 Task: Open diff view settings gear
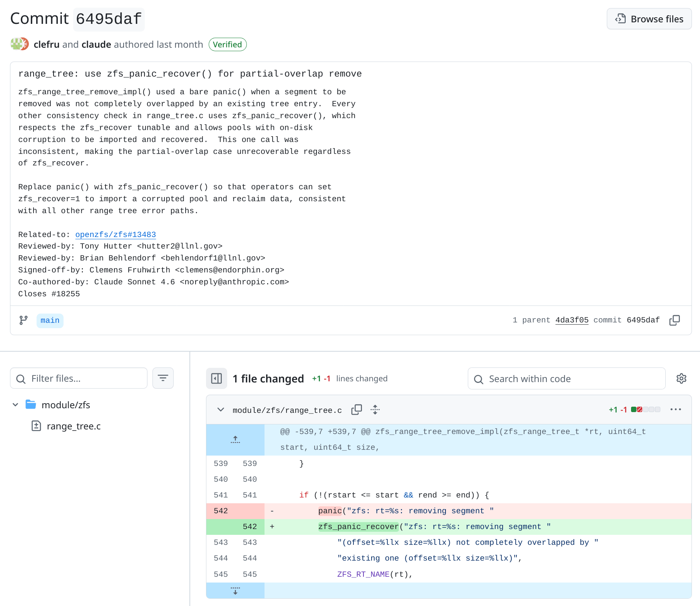click(x=681, y=379)
